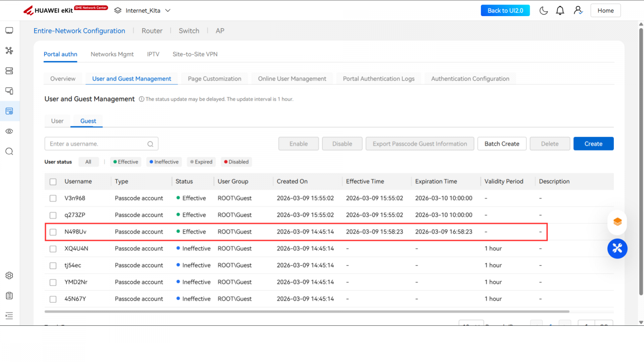Expand the Internet_Klta network dropdown

tap(168, 10)
